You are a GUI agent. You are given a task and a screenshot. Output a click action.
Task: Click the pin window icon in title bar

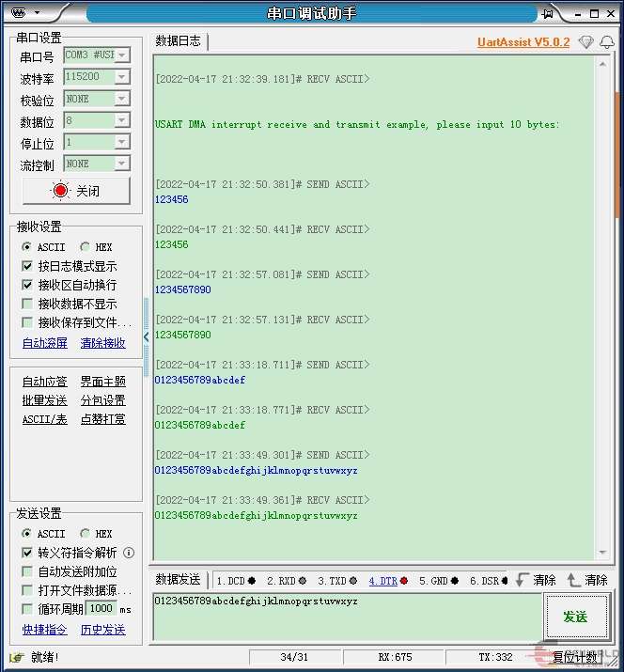[x=546, y=13]
